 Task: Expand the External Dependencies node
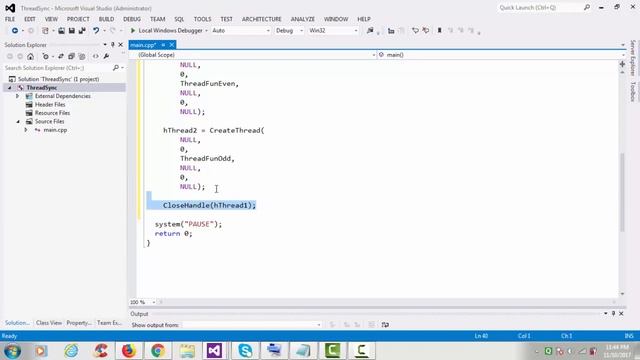pos(18,96)
